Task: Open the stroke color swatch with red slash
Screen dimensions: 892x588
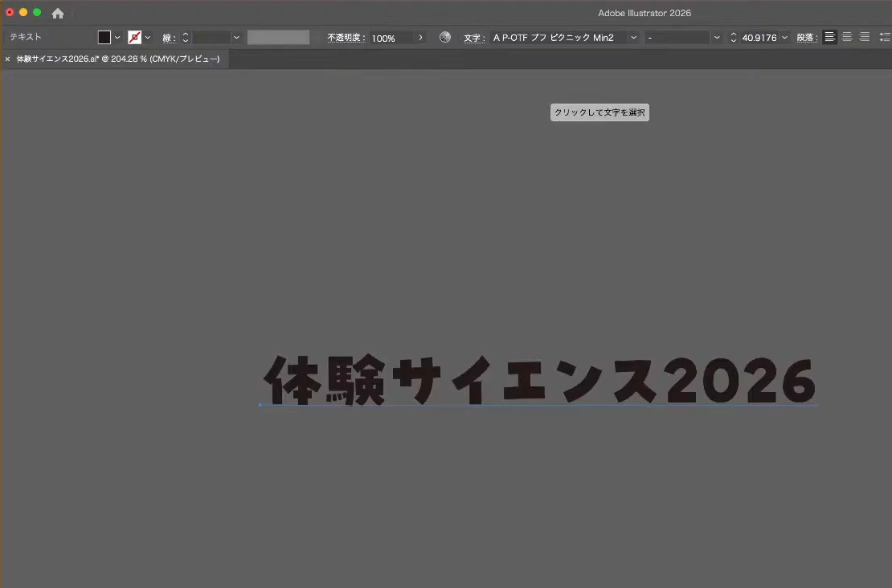Action: click(135, 38)
